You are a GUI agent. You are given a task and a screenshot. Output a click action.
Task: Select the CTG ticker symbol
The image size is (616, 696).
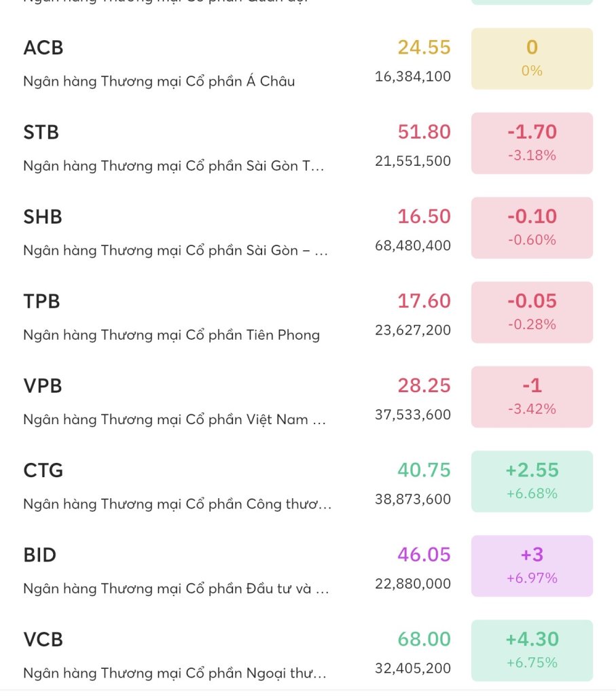(43, 470)
